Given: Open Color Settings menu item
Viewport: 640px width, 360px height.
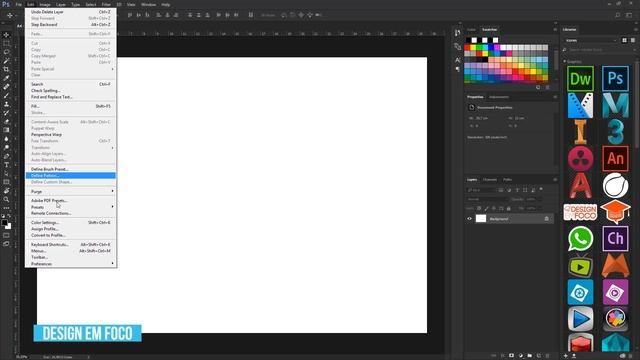Looking at the screenshot, I should (71, 222).
